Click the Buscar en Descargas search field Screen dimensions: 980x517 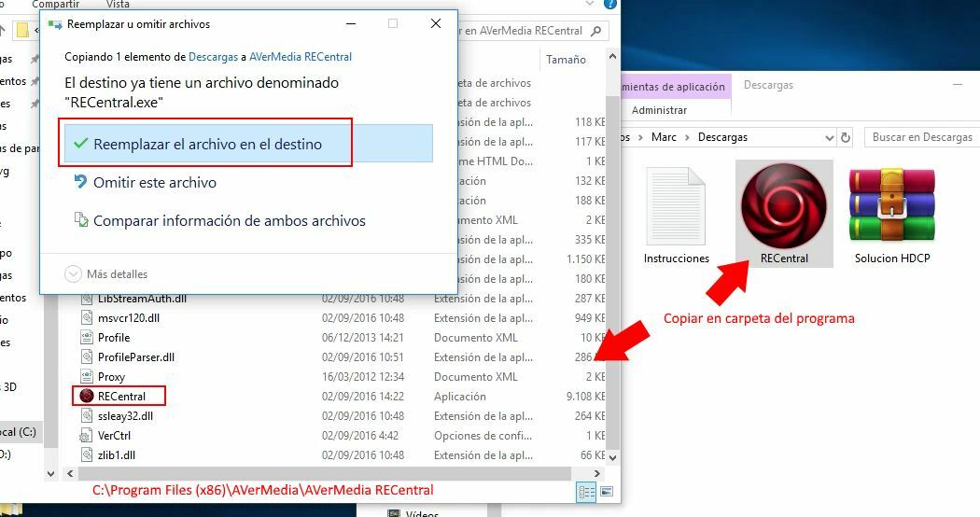tap(920, 137)
